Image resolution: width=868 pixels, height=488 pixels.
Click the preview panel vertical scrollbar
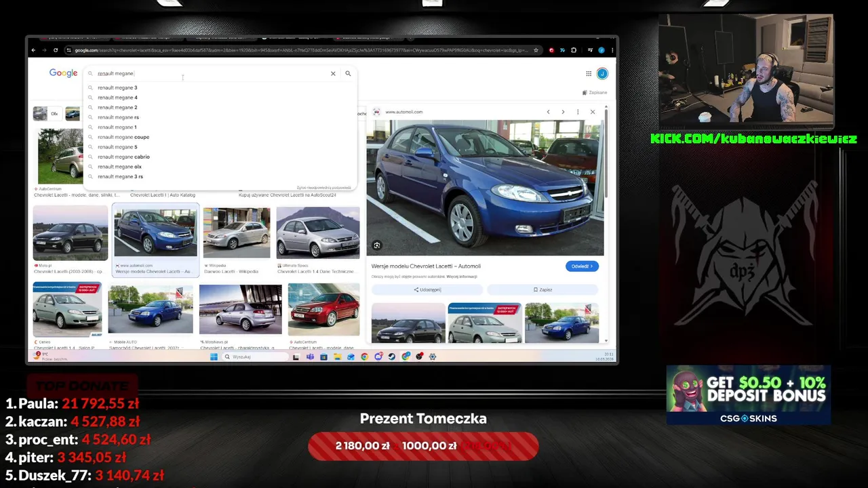click(606, 152)
